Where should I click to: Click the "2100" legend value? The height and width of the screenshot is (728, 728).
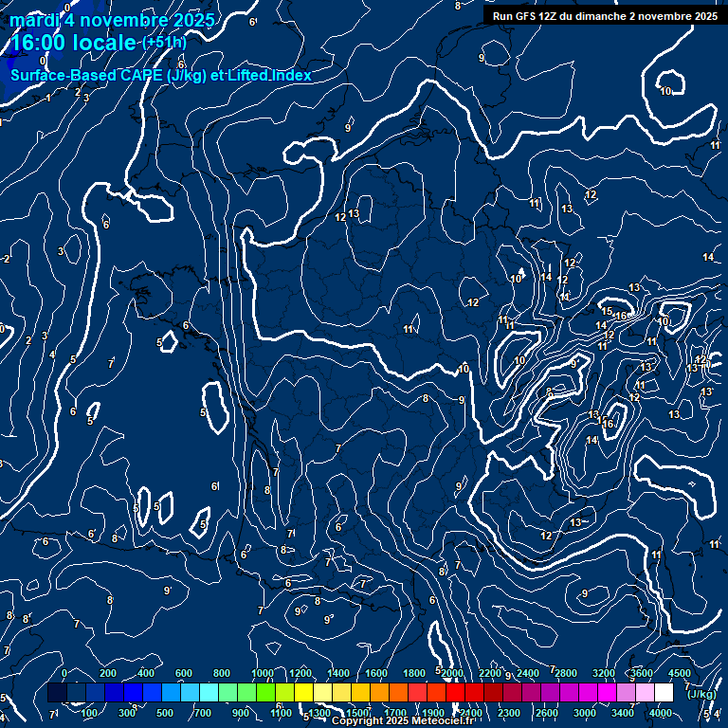pos(471,713)
